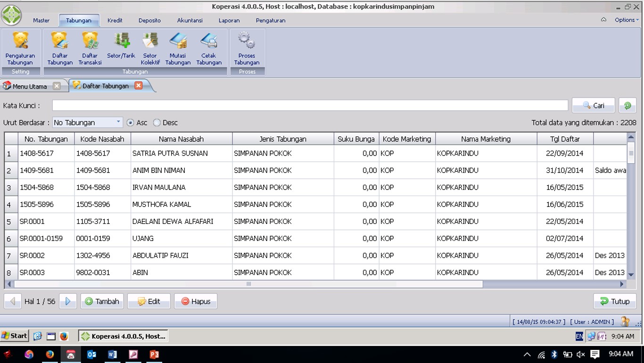Run Proses Tabungan gear icon
The width and height of the screenshot is (644, 363).
(247, 48)
